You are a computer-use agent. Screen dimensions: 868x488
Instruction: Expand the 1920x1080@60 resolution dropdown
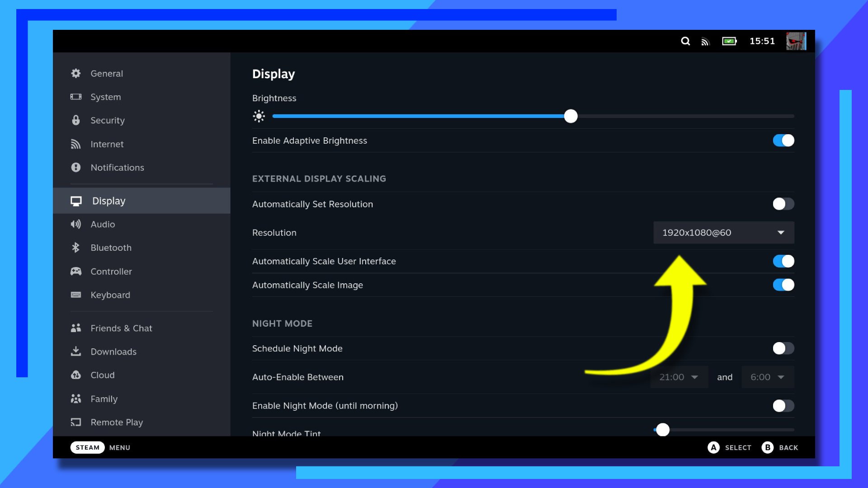point(723,233)
